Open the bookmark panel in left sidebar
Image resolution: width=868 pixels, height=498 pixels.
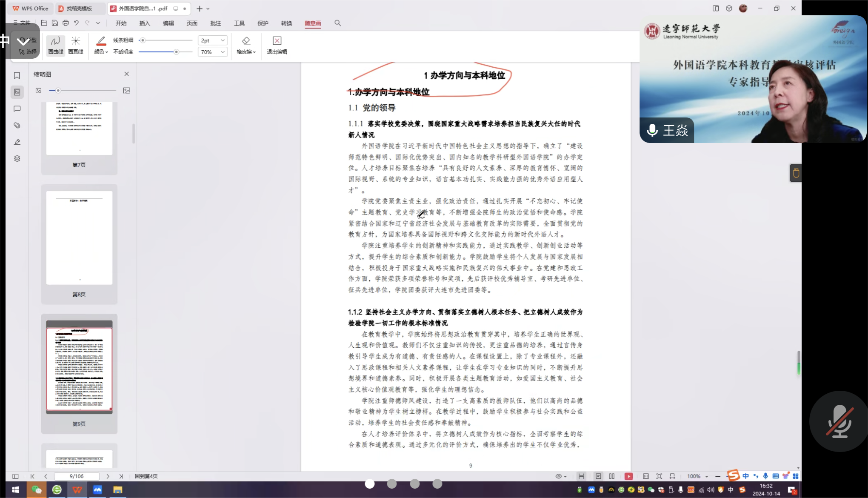pos(17,75)
